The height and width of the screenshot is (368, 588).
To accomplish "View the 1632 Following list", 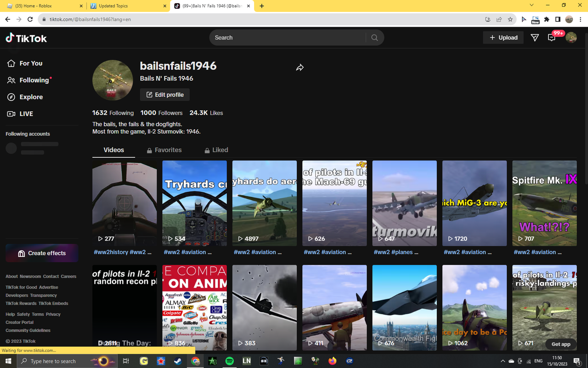I will 113,113.
